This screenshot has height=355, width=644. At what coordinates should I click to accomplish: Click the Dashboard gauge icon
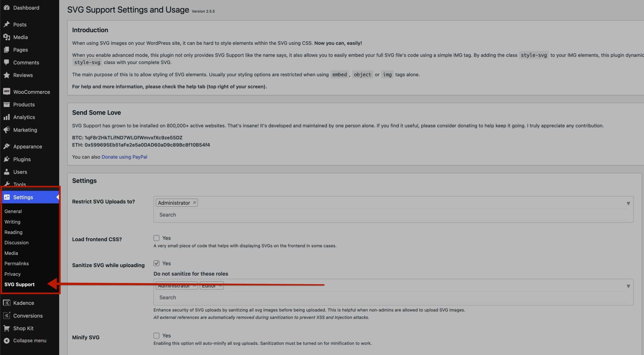(7, 8)
